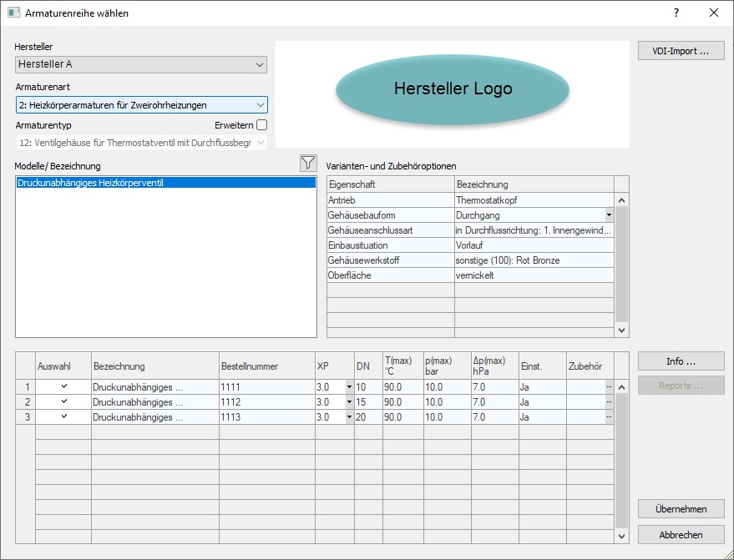This screenshot has width=734, height=560.
Task: Click the Vorlauf value for Einbausituation
Action: (x=534, y=245)
